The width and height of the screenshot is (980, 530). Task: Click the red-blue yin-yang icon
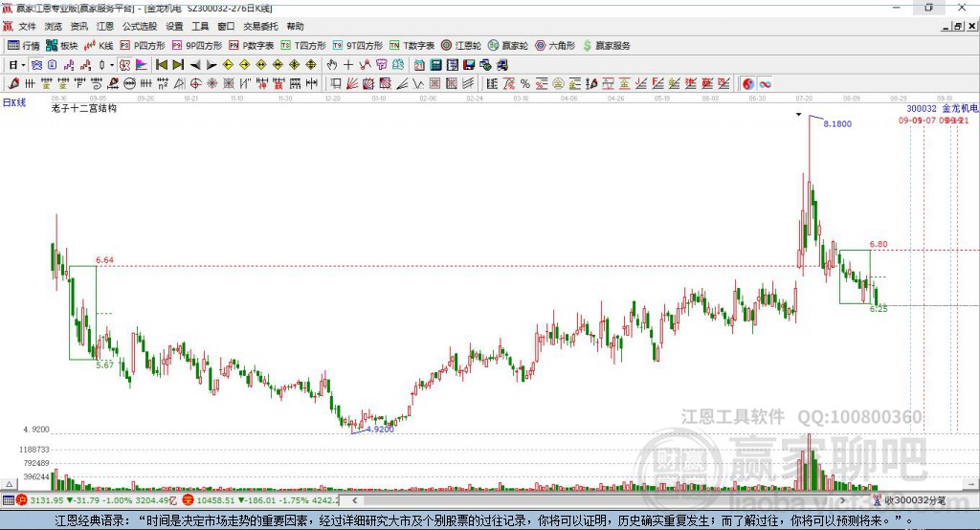(748, 84)
